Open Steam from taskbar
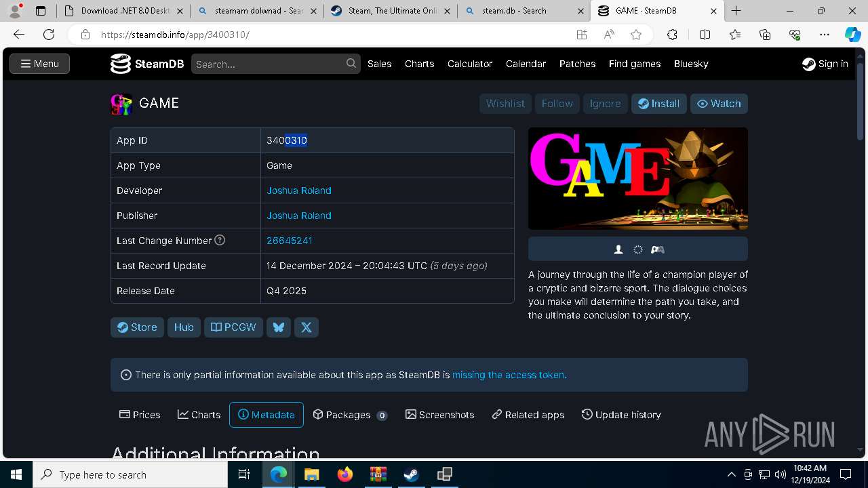 click(411, 474)
